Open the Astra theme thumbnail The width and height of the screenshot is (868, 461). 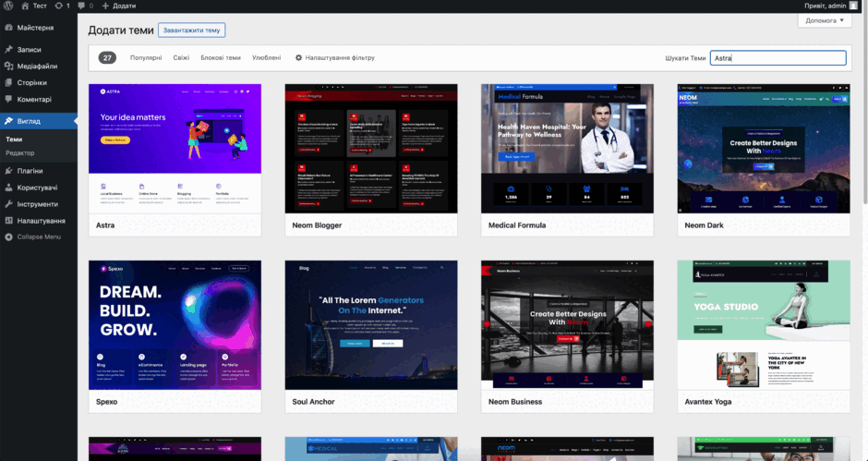[x=175, y=149]
